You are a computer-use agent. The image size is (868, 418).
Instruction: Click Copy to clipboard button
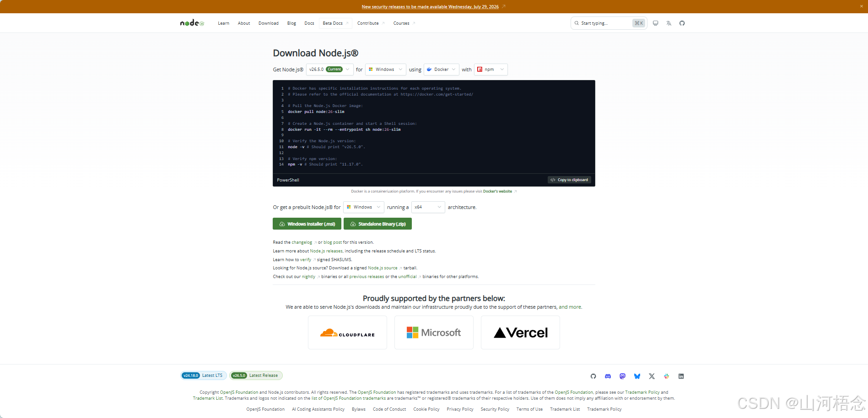569,180
